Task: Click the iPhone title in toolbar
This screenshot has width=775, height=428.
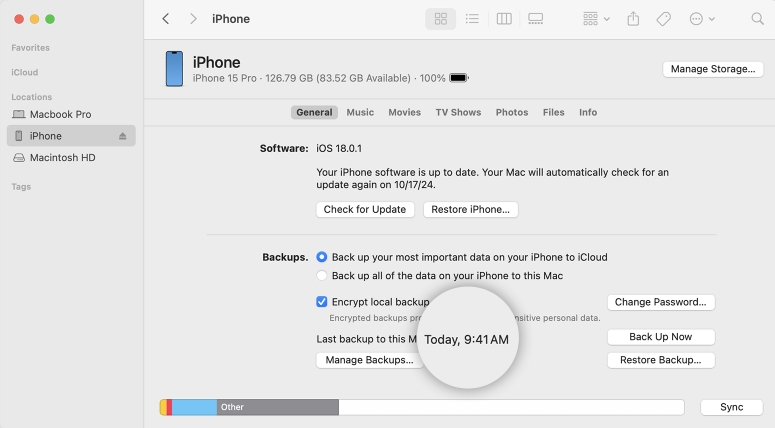Action: tap(231, 19)
